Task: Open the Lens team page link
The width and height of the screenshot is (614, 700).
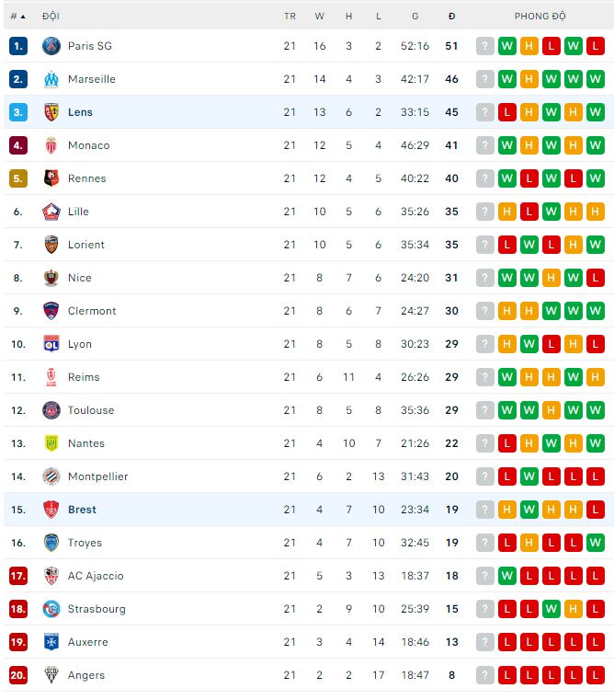Action: pos(80,112)
